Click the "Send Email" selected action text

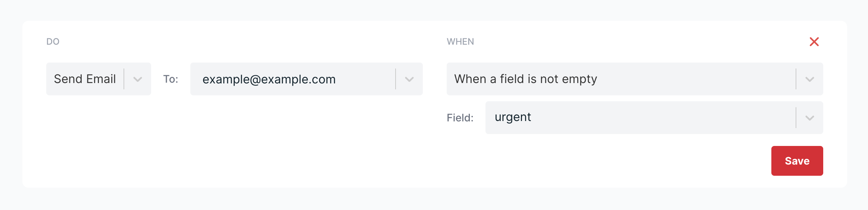85,79
